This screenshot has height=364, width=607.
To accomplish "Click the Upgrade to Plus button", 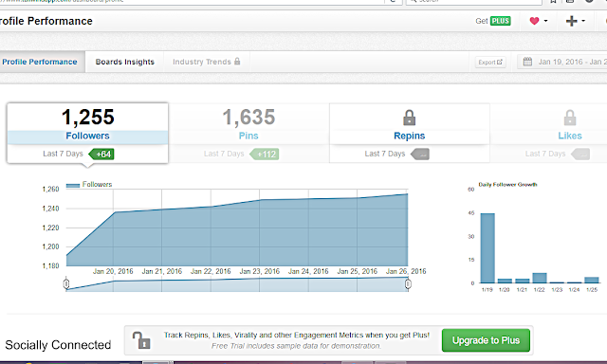I will [486, 340].
